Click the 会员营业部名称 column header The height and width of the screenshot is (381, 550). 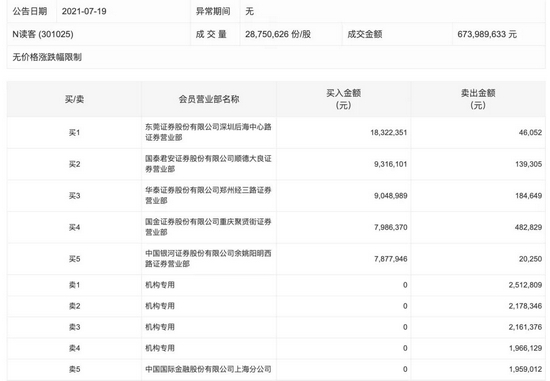click(x=209, y=99)
